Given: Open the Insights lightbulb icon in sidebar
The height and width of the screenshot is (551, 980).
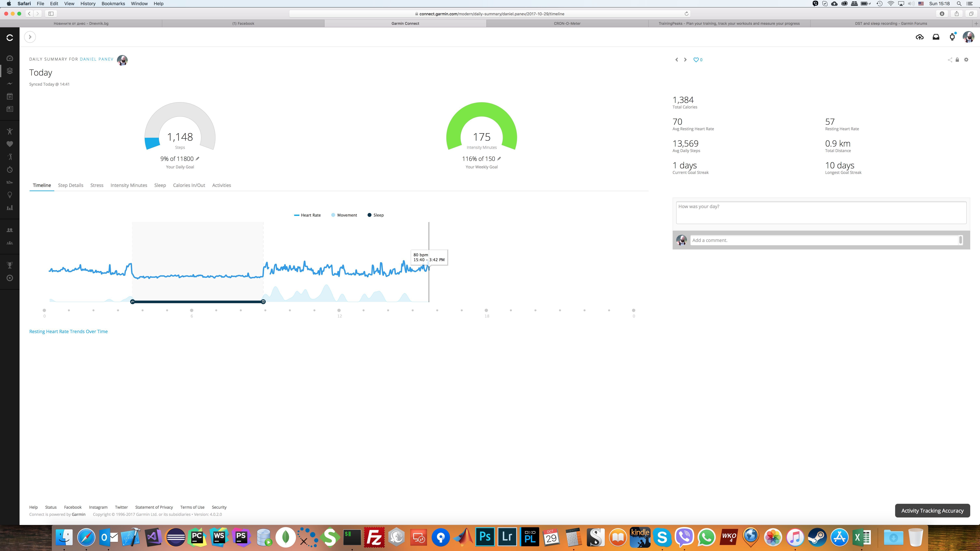Looking at the screenshot, I should (x=10, y=195).
